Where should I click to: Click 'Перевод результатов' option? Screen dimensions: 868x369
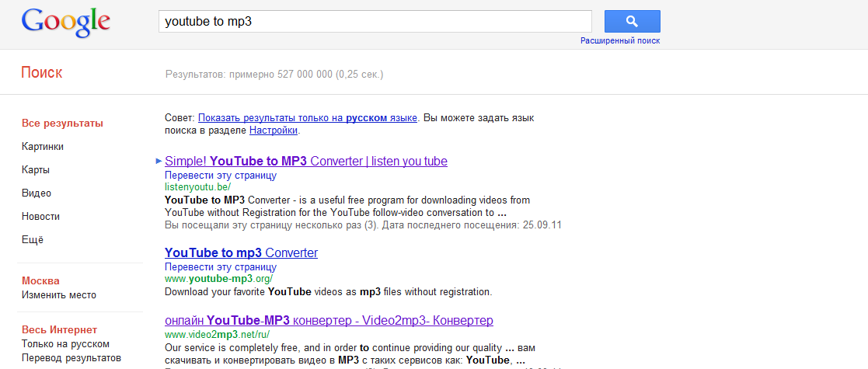click(71, 358)
